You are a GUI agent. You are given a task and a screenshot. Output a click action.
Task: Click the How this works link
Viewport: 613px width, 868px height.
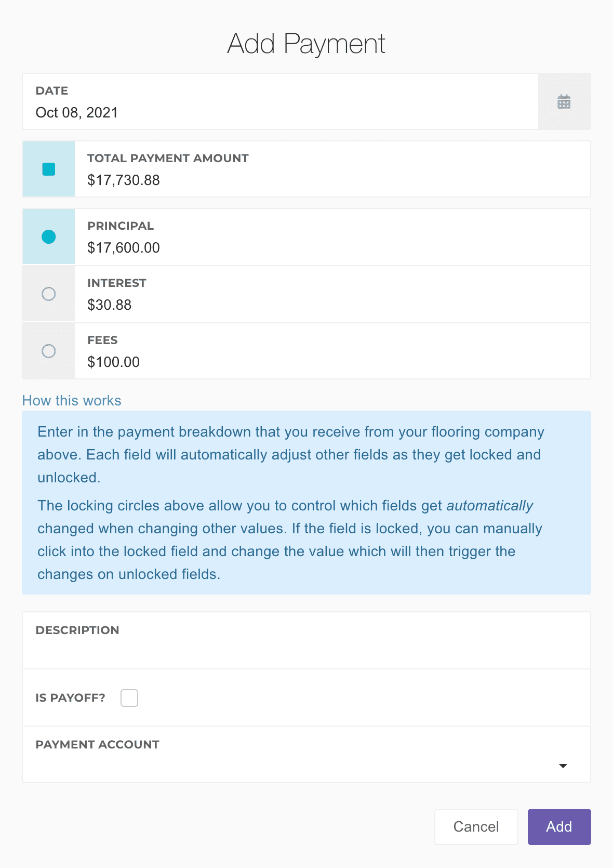click(72, 401)
